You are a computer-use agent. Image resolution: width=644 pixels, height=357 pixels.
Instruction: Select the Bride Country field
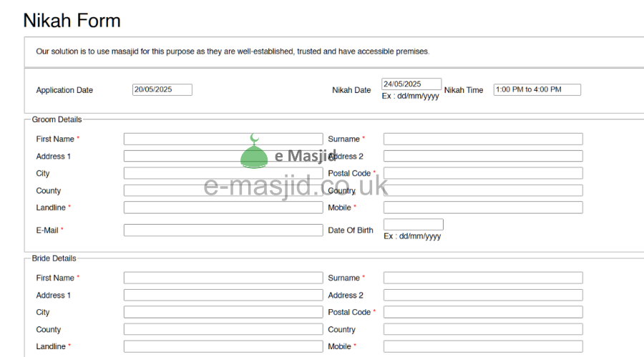[483, 329]
